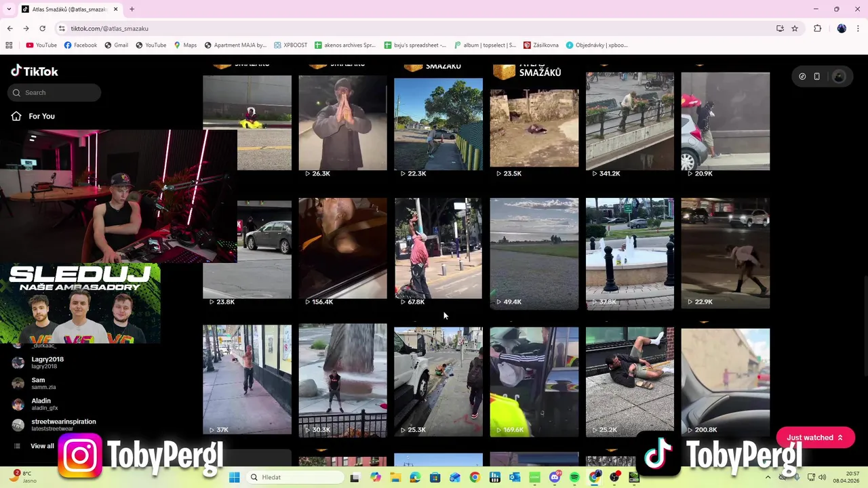Image resolution: width=868 pixels, height=488 pixels.
Task: Bookmark this page with the star icon
Action: 795,28
